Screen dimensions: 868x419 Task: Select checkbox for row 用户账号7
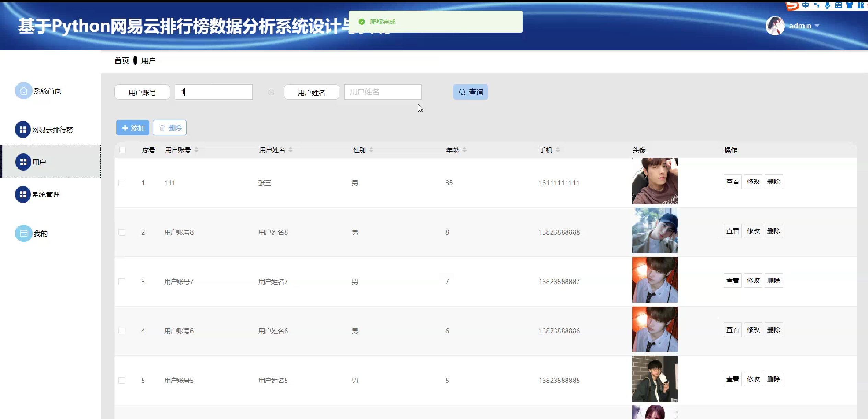[x=122, y=282]
